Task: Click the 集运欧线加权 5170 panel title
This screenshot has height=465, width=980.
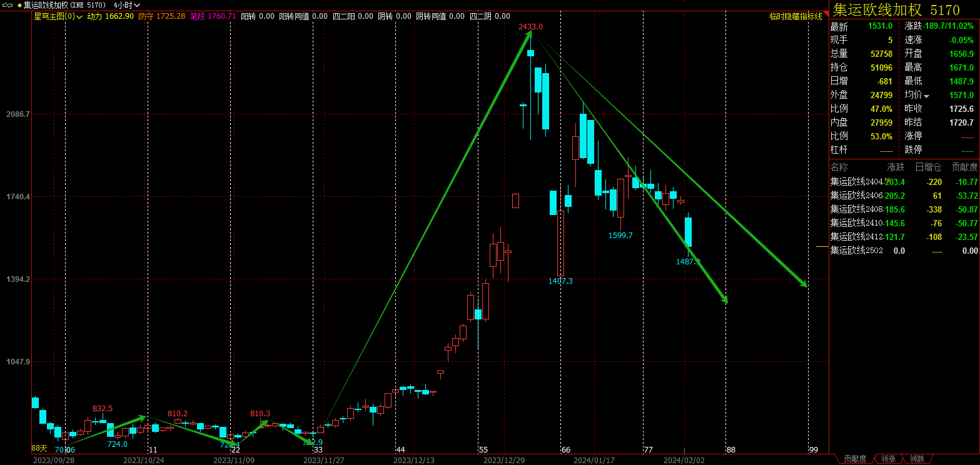Action: click(896, 9)
